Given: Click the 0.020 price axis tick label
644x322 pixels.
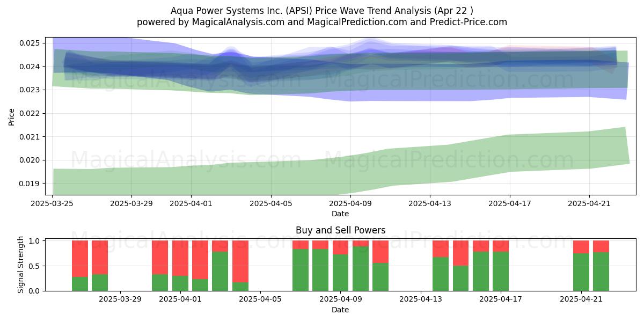Looking at the screenshot, I should click(31, 160).
